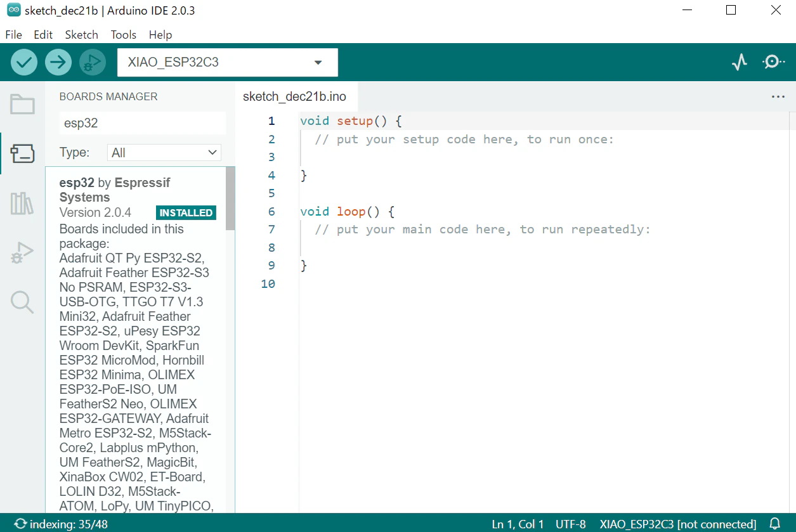Minimize the Arduino IDE window
Screen dimensions: 796x532
click(687, 10)
